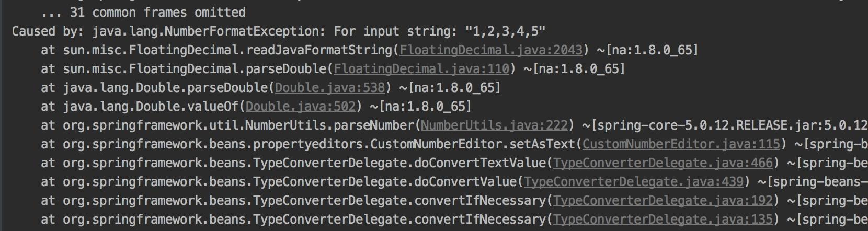Open the FloatingDecimal.java:110 source link
868x231 pixels.
click(x=421, y=69)
